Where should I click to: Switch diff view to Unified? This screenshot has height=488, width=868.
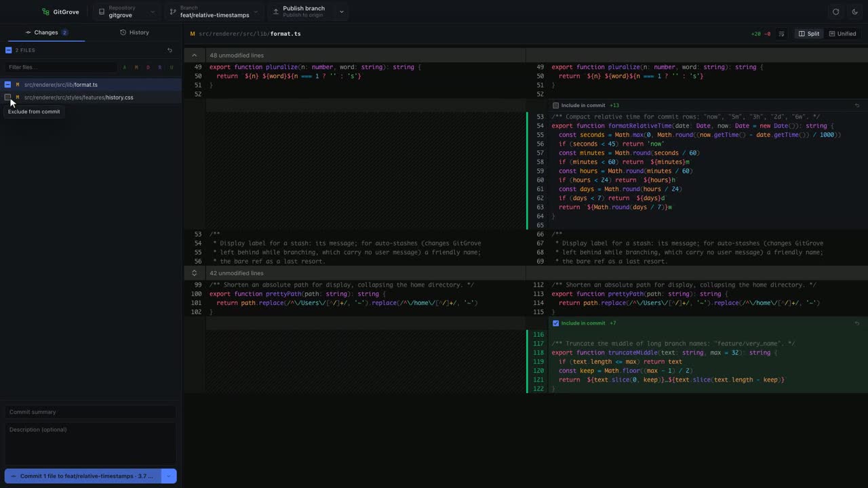tap(842, 34)
